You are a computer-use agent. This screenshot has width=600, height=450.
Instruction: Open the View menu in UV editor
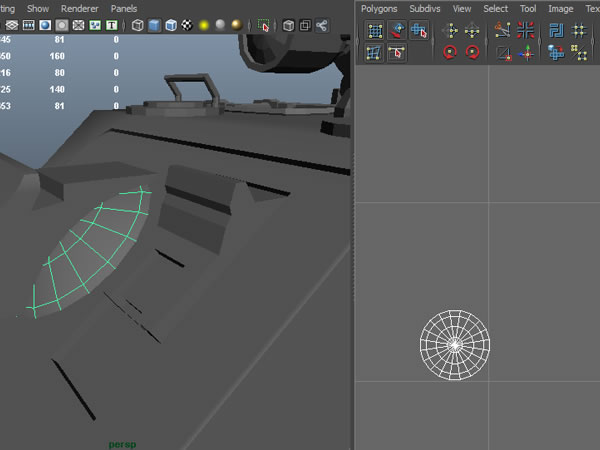point(462,8)
